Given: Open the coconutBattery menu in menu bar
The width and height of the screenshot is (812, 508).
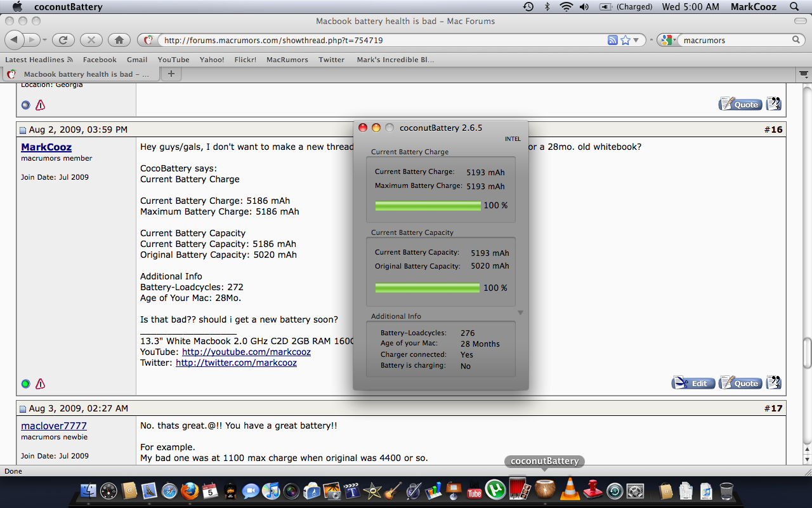Looking at the screenshot, I should tap(68, 7).
